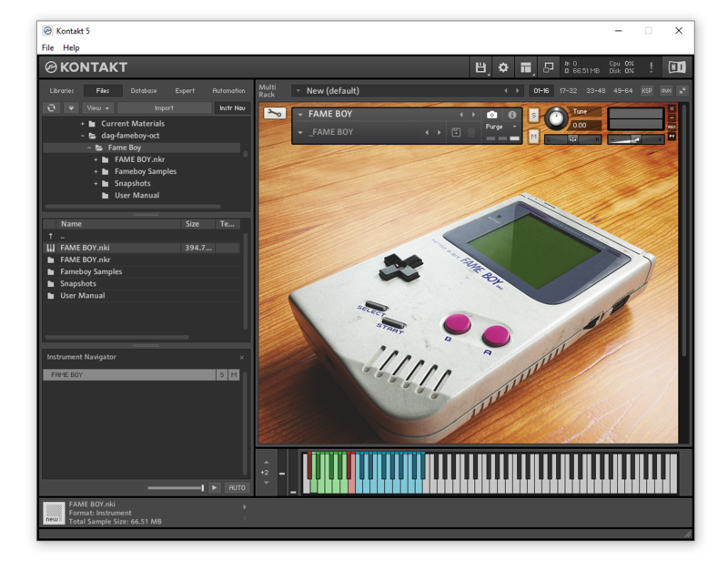The image size is (728, 571).
Task: Open the Help menu
Action: [71, 48]
